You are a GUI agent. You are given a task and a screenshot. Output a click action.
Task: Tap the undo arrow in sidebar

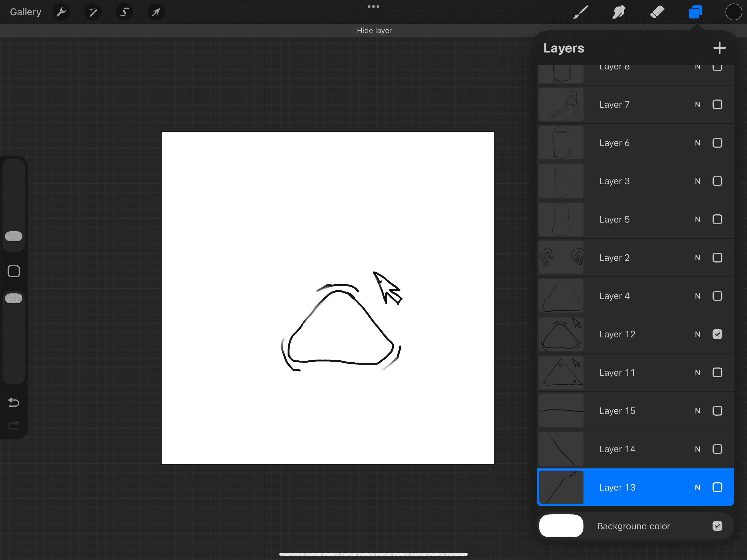[x=13, y=402]
